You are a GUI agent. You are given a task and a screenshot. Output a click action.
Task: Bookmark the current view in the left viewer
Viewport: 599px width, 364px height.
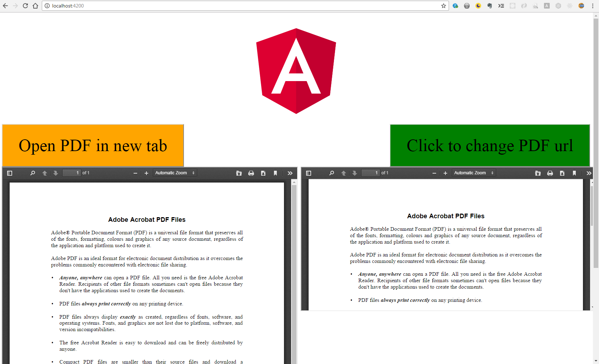275,173
